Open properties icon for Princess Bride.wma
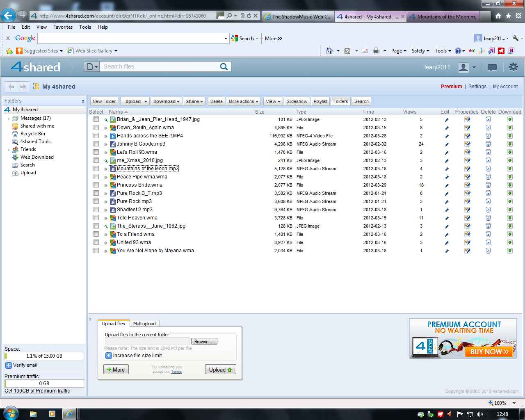 [467, 185]
